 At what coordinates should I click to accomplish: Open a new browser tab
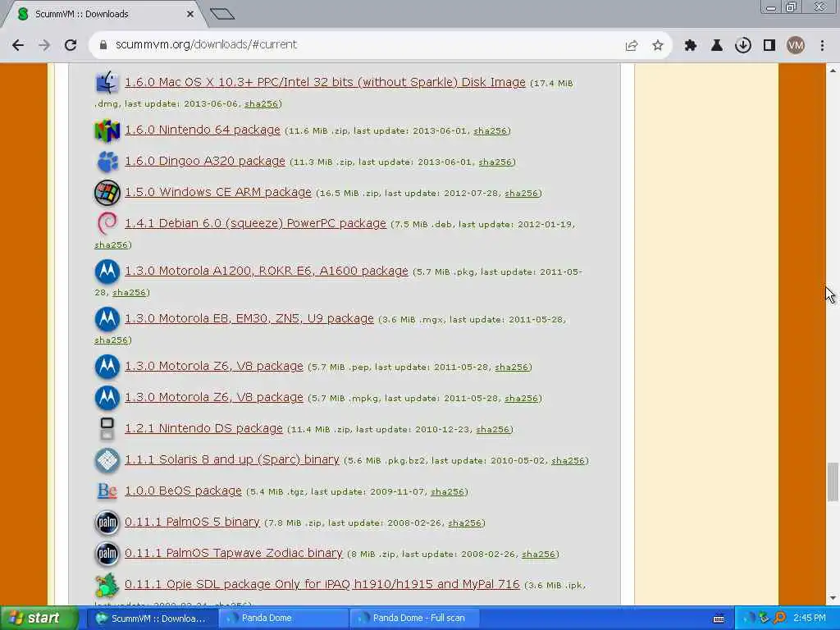(222, 14)
